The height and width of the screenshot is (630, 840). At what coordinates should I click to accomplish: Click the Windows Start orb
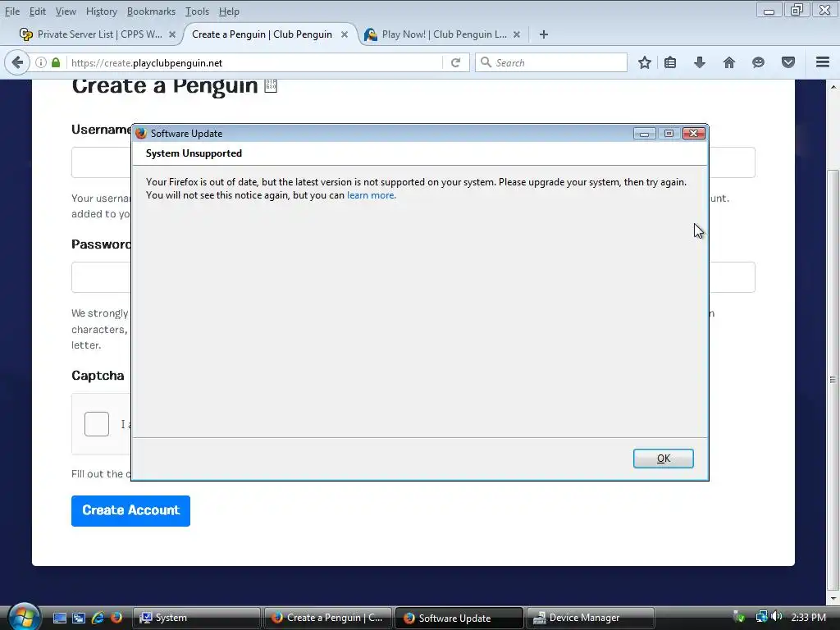pos(24,617)
